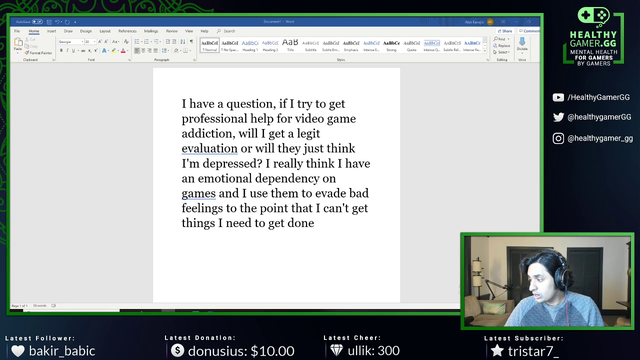Apply the Title style

pyautogui.click(x=290, y=45)
